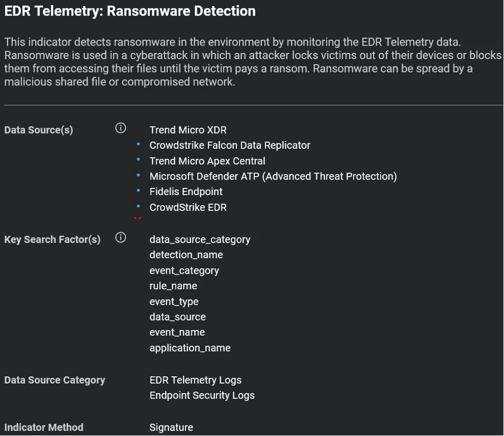
Task: Select Microsoft Defender ATP data source
Action: [x=273, y=176]
